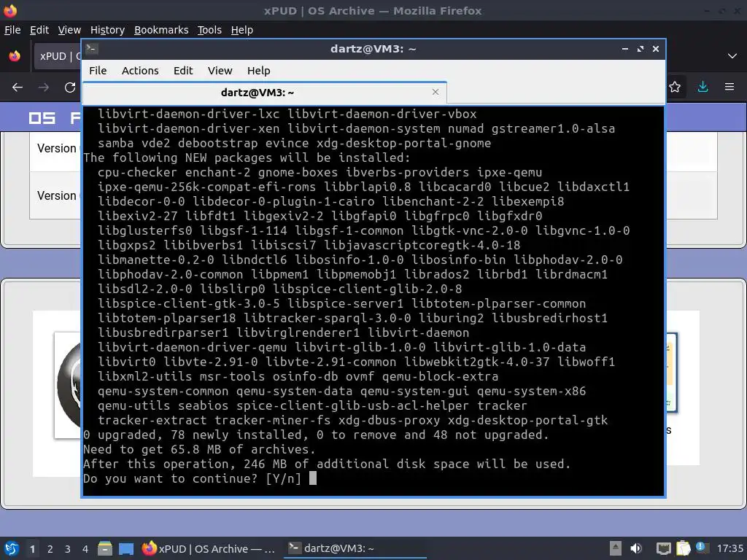Click the 'libwebkit2gtk-4.0-37' package name

pyautogui.click(x=476, y=362)
